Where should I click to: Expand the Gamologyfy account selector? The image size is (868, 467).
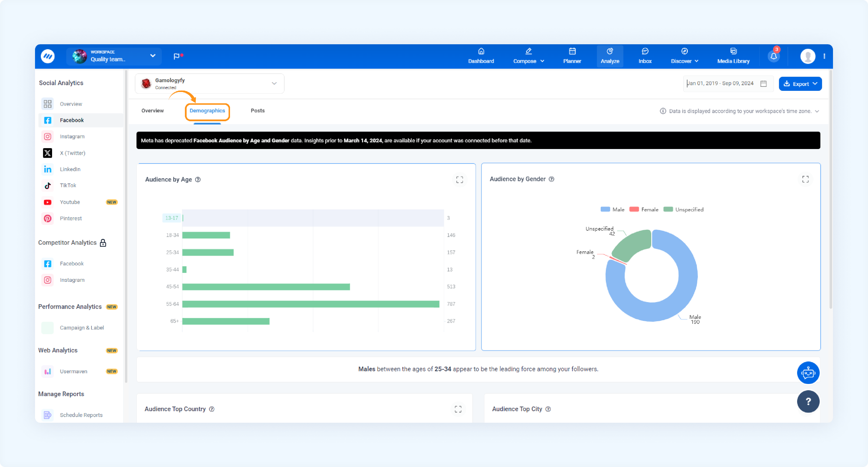pos(209,84)
